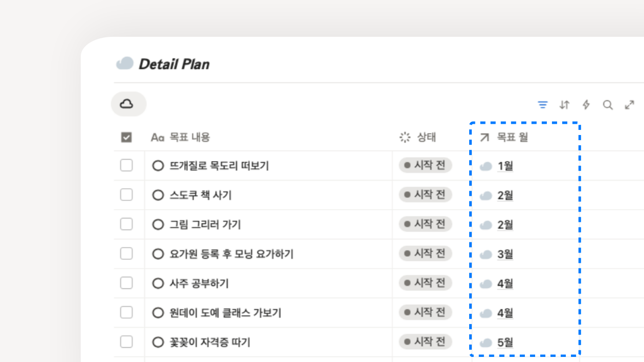Change status of 그림 그리러 가기

pyautogui.click(x=425, y=224)
